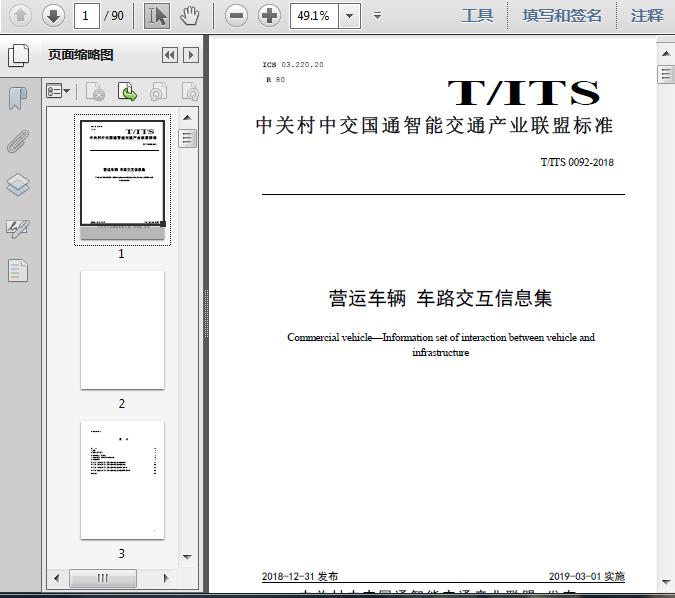Open the layers panel
Viewport: 675px width, 598px height.
(x=18, y=185)
